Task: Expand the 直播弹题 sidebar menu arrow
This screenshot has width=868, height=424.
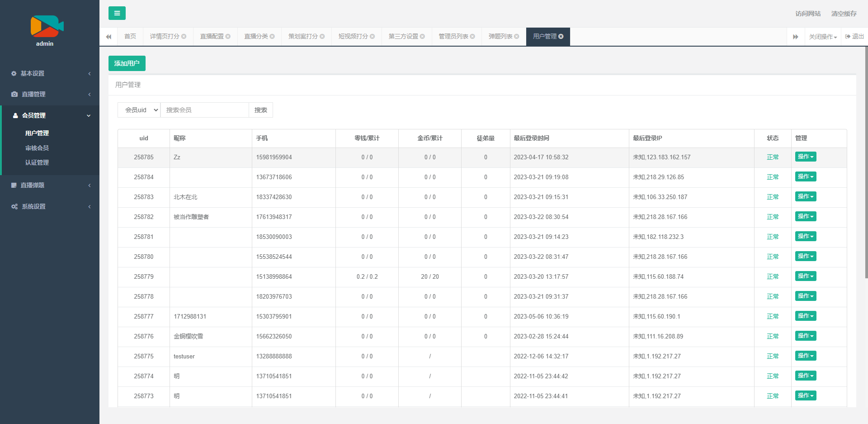Action: click(x=90, y=185)
